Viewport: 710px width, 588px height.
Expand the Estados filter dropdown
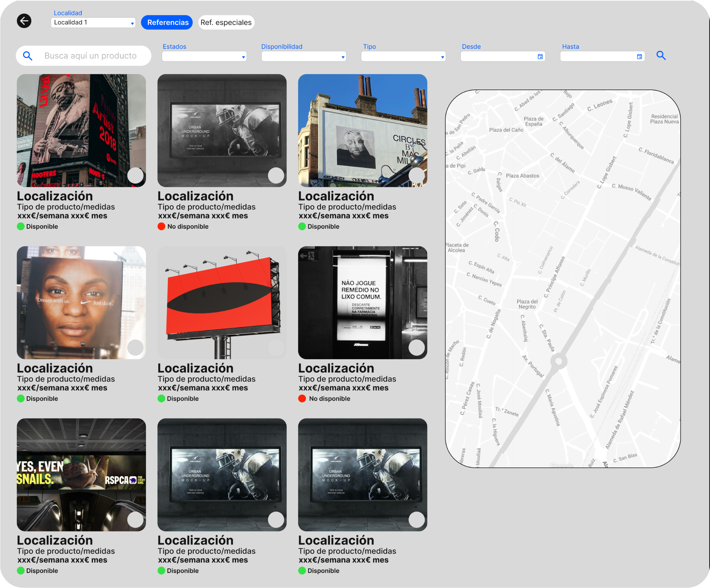204,57
